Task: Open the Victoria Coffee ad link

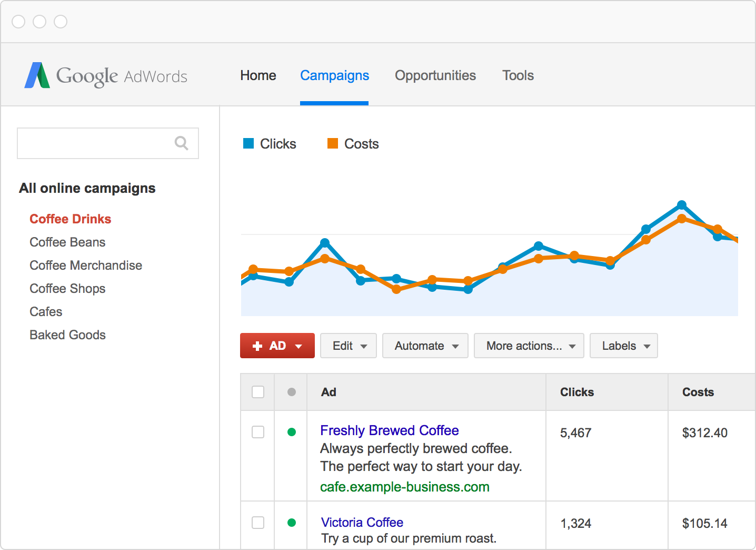Action: click(x=362, y=522)
